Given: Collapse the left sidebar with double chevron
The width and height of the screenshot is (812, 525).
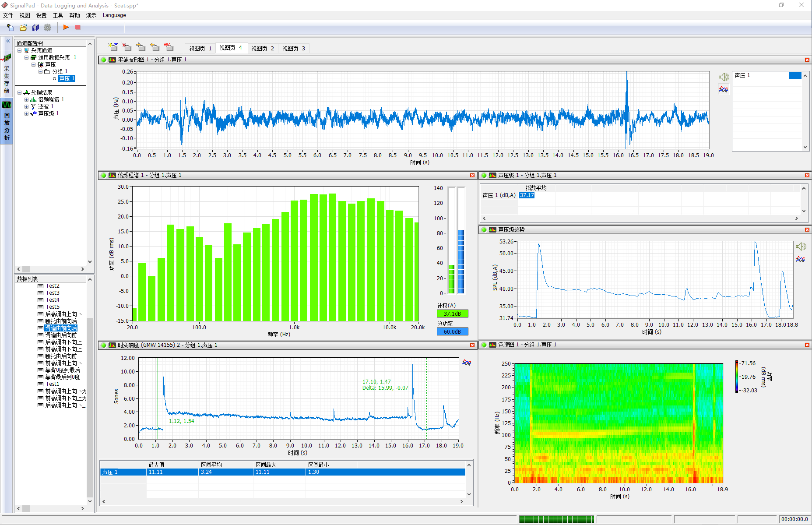Looking at the screenshot, I should click(7, 41).
